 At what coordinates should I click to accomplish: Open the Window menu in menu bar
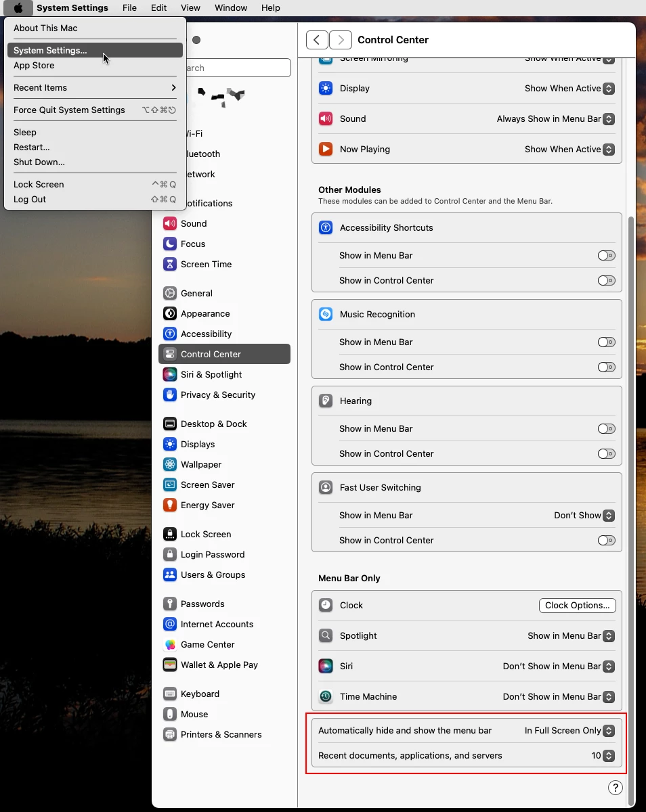(x=231, y=8)
